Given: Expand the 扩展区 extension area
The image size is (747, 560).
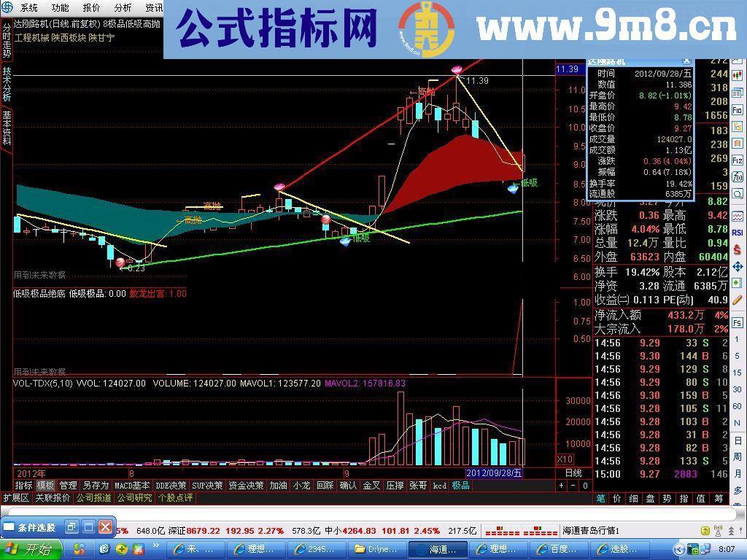Looking at the screenshot, I should pyautogui.click(x=15, y=498).
